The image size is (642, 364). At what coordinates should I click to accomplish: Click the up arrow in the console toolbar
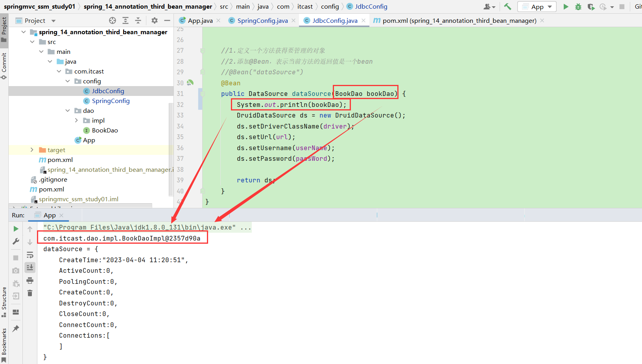point(30,229)
